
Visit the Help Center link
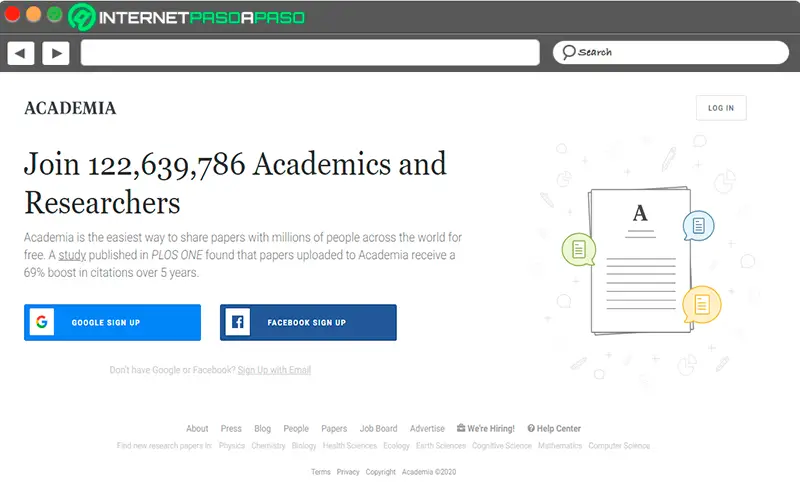554,429
